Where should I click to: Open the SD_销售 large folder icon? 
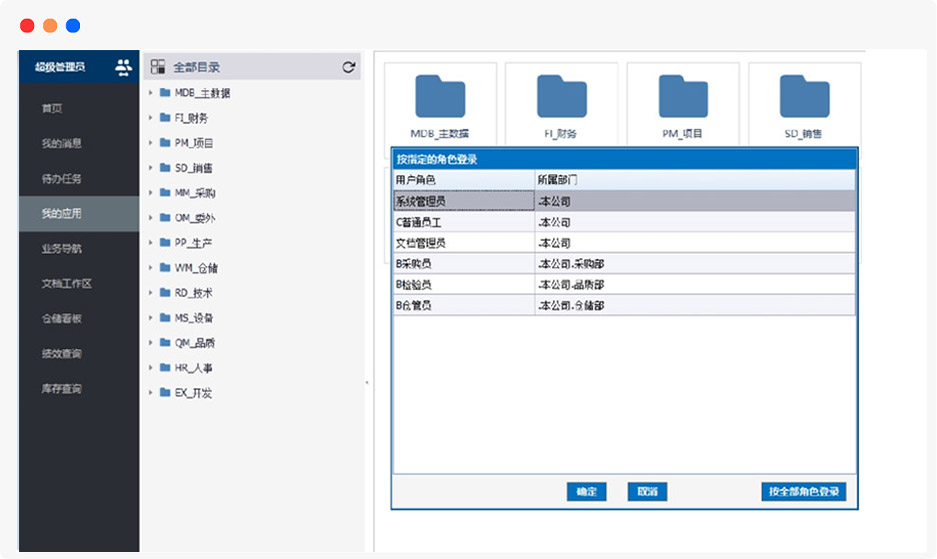click(x=804, y=97)
